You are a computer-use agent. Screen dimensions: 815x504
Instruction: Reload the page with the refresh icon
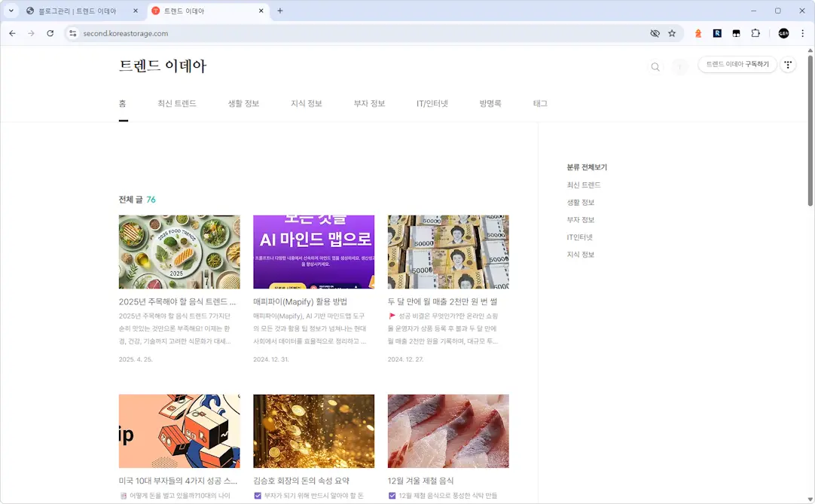49,33
